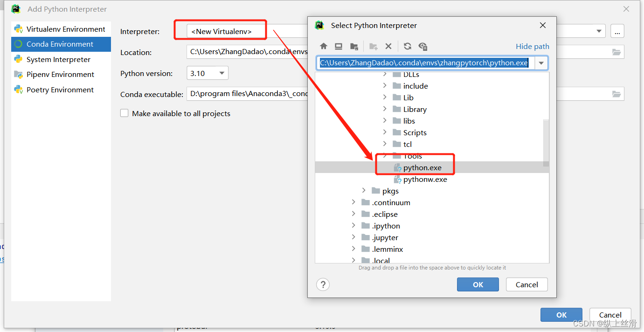Select the .eclipse folder row
644x332 pixels.
[x=432, y=214]
